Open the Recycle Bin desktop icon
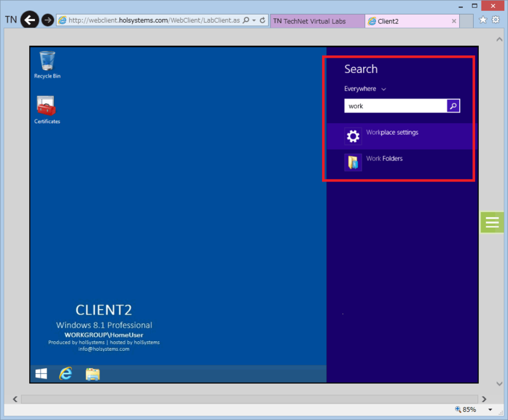The height and width of the screenshot is (420, 508). [47, 65]
